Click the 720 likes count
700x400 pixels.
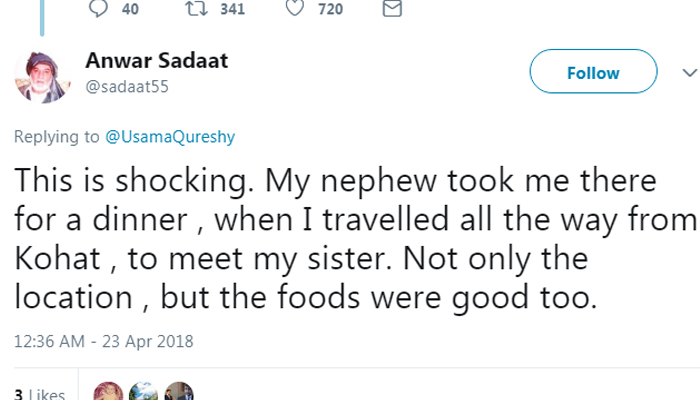pos(330,9)
